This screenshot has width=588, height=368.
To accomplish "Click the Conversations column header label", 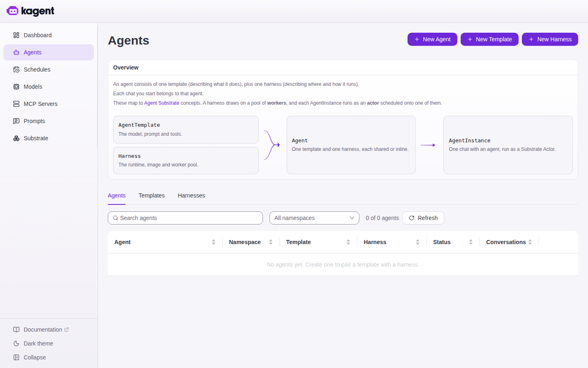I will click(x=506, y=242).
